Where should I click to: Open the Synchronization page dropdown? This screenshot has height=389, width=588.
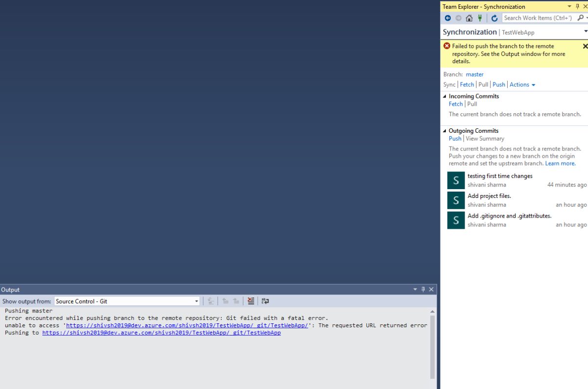coord(586,32)
